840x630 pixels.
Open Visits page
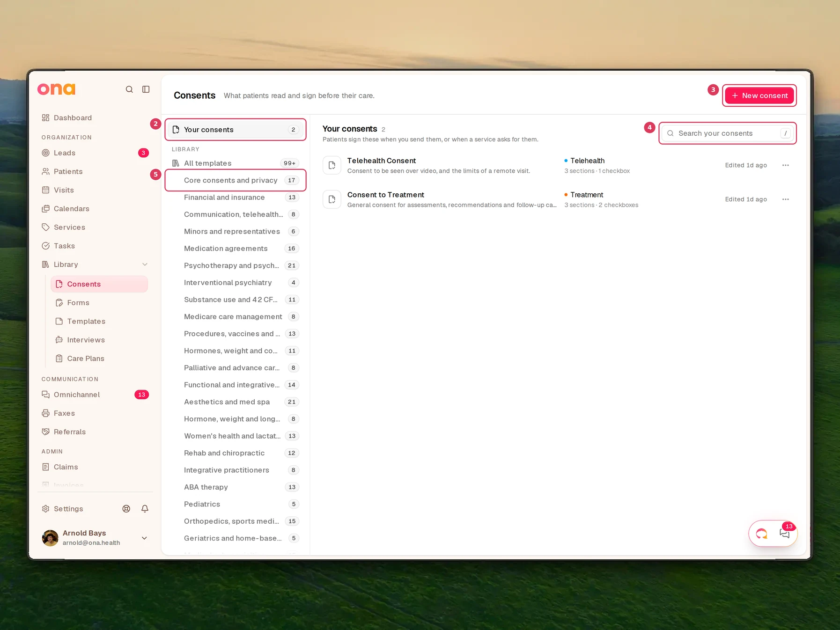[96, 190]
